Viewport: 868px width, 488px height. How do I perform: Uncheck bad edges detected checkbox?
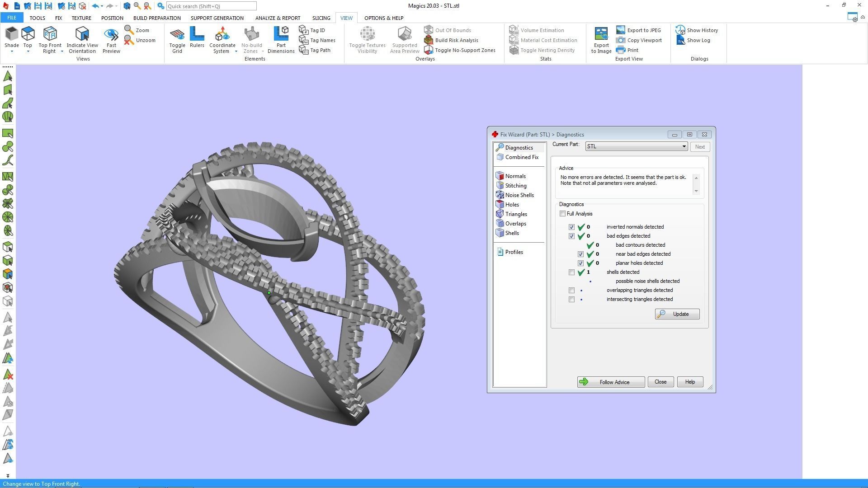[571, 236]
